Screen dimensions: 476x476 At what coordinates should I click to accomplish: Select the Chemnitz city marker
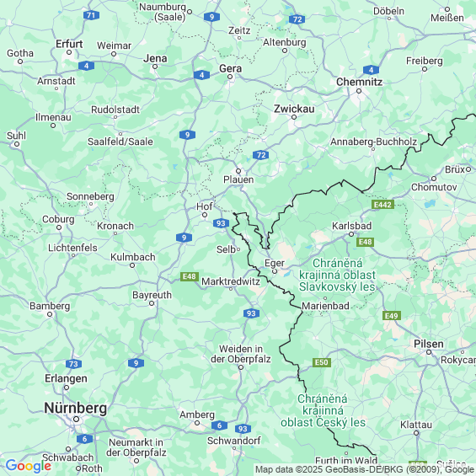[359, 91]
